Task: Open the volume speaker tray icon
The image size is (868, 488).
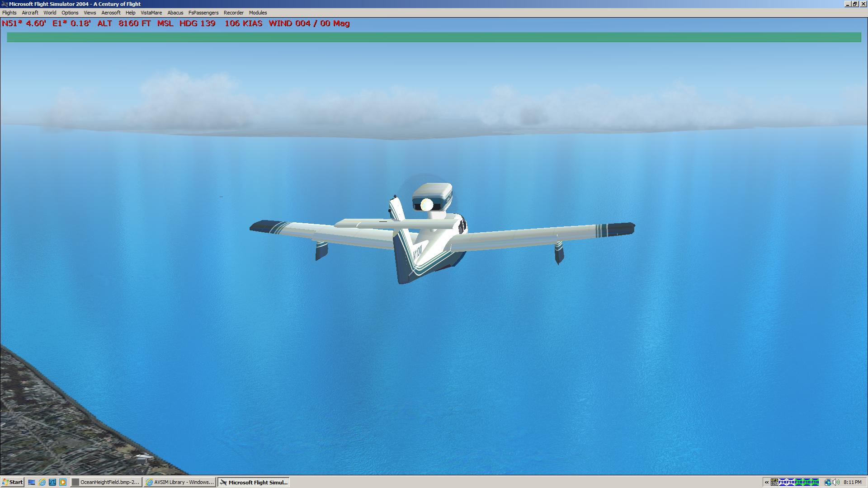Action: point(835,482)
